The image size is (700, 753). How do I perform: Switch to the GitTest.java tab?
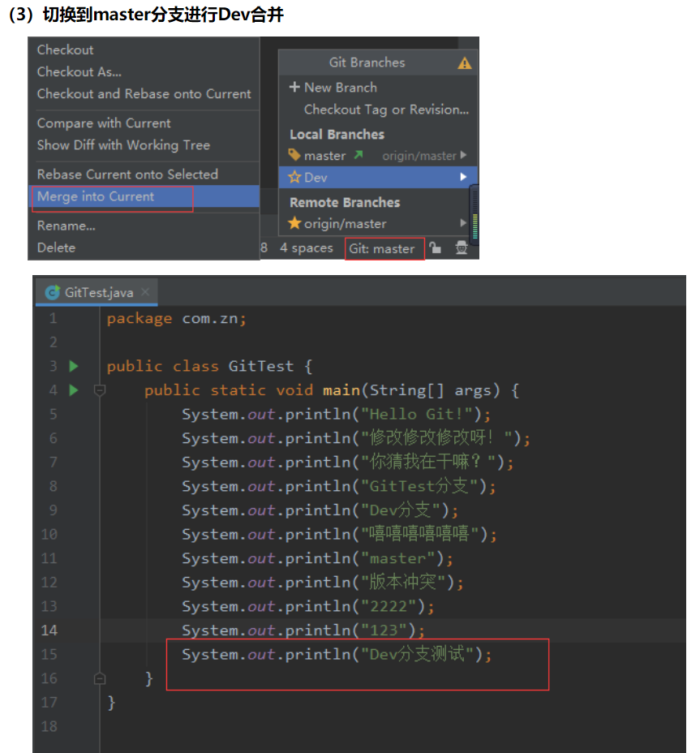point(98,292)
